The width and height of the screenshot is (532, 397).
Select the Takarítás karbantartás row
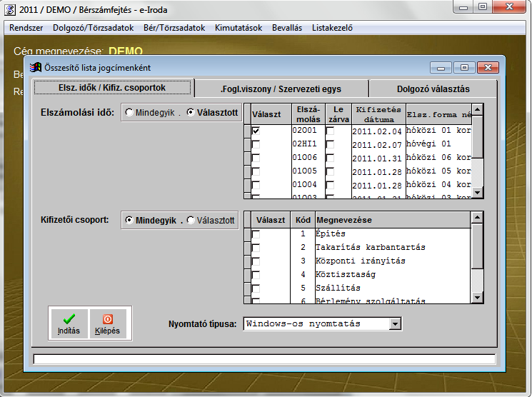coord(370,247)
